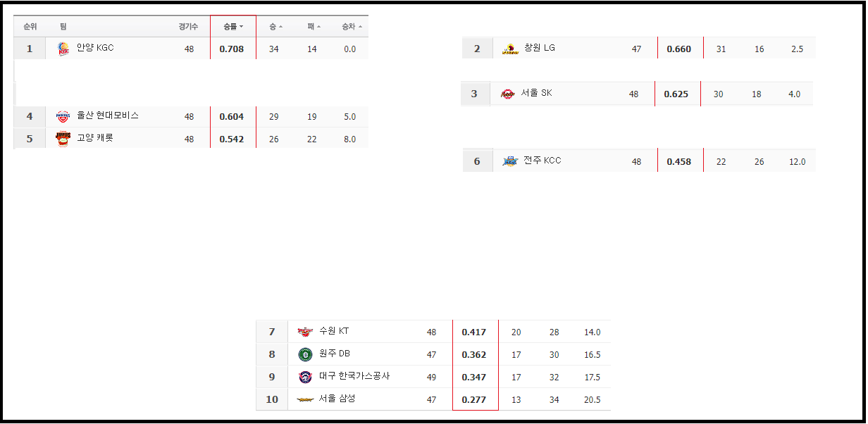The image size is (868, 424).
Task: Click the 경기수 column header
Action: tap(188, 27)
